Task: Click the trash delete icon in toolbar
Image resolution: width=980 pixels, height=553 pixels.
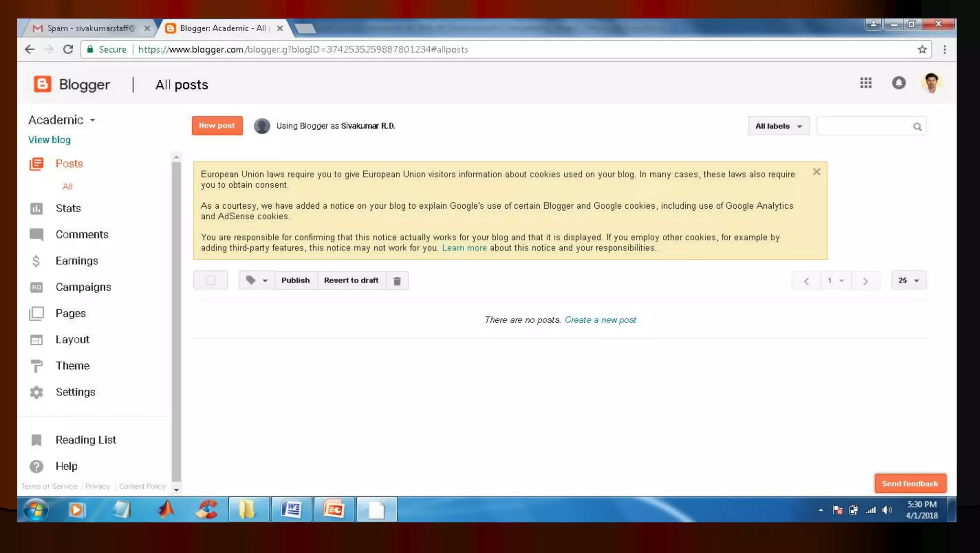Action: pyautogui.click(x=397, y=281)
